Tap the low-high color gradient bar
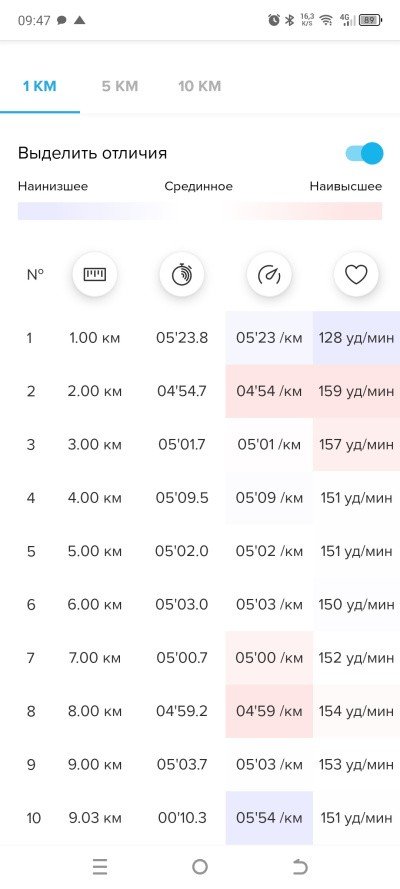 tap(200, 211)
